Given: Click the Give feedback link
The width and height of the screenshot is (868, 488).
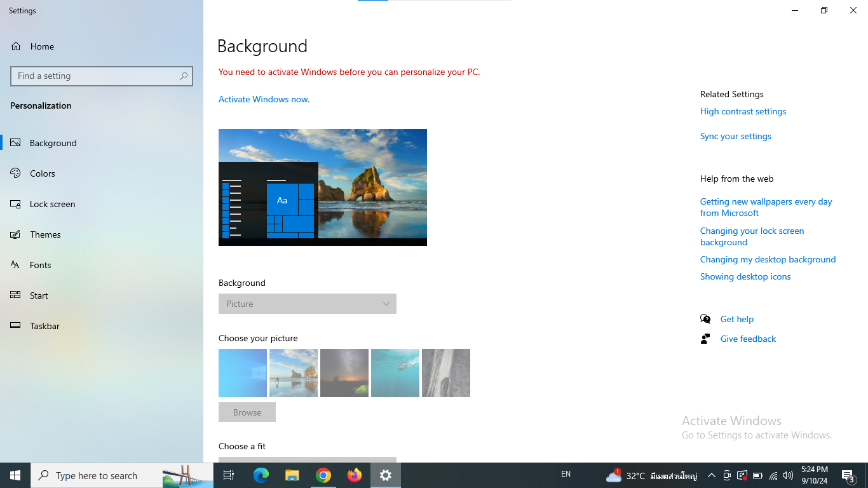Looking at the screenshot, I should pyautogui.click(x=748, y=339).
